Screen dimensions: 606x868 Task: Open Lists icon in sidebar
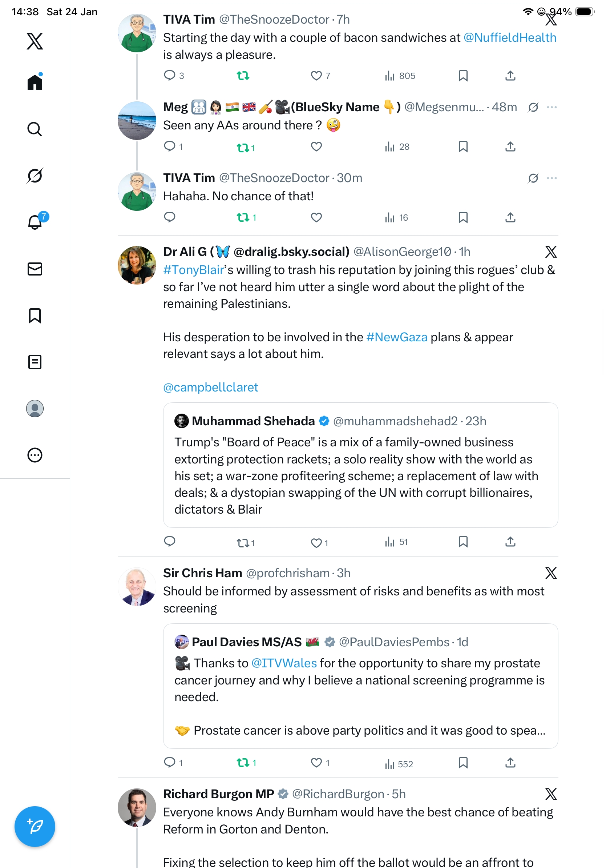(x=35, y=362)
